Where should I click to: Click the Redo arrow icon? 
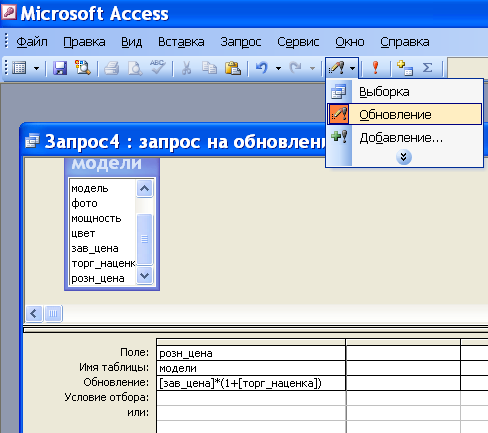click(x=296, y=68)
